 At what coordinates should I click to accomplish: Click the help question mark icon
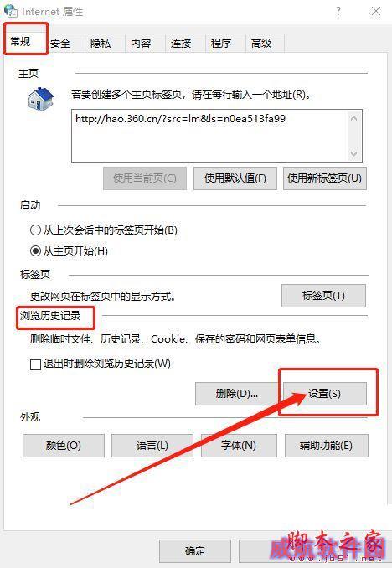coord(338,11)
